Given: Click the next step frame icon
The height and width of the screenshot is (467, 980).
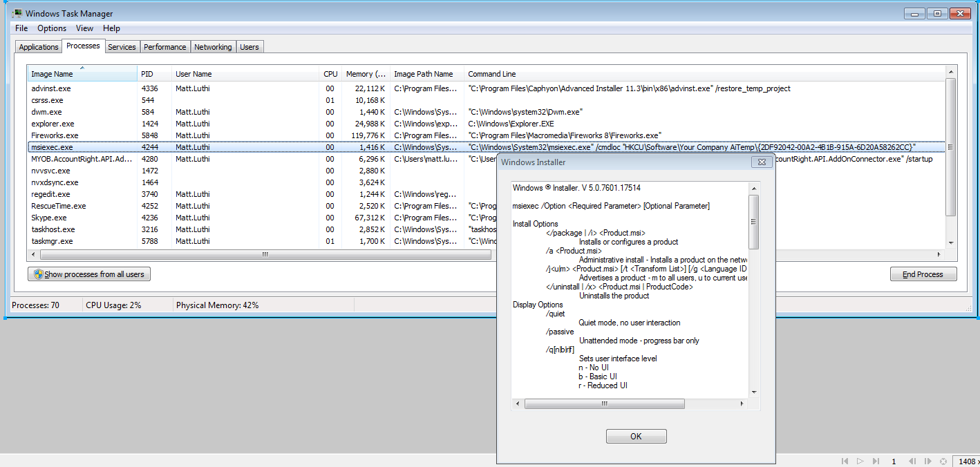Looking at the screenshot, I should tap(927, 461).
